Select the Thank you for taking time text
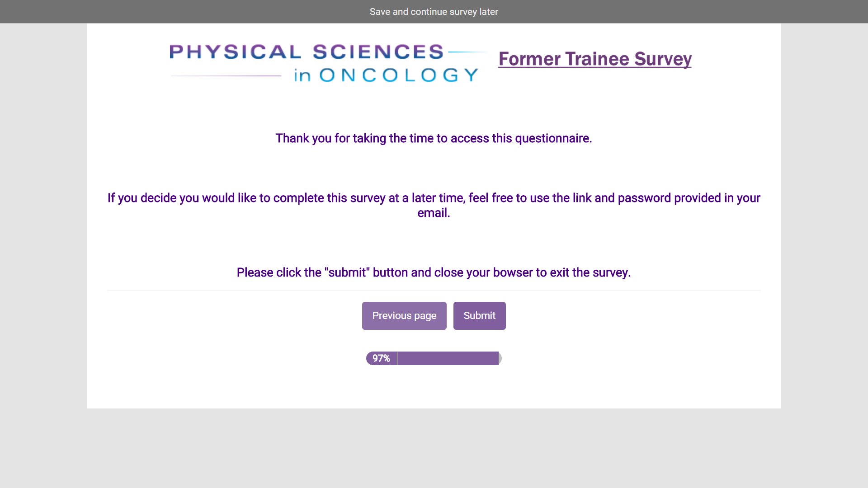 click(434, 138)
